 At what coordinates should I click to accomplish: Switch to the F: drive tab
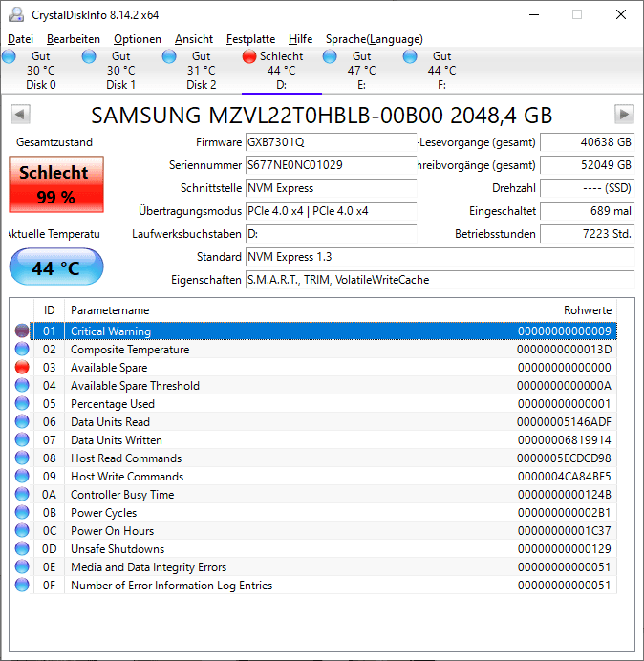click(441, 71)
